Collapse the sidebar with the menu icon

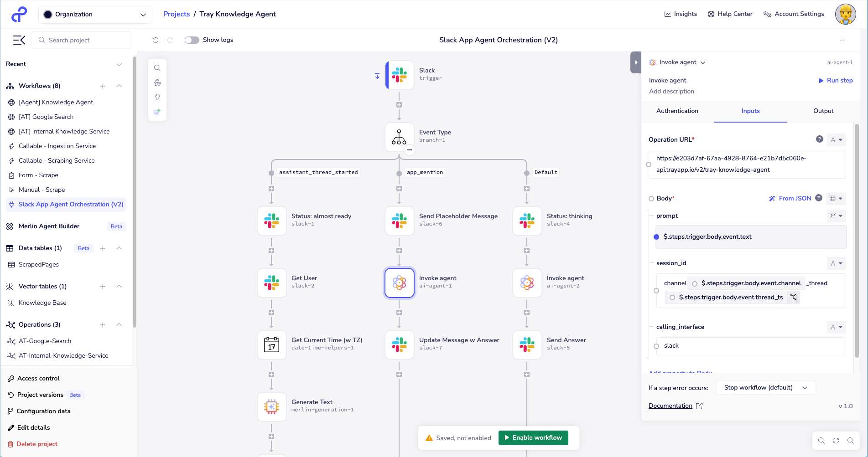click(19, 40)
